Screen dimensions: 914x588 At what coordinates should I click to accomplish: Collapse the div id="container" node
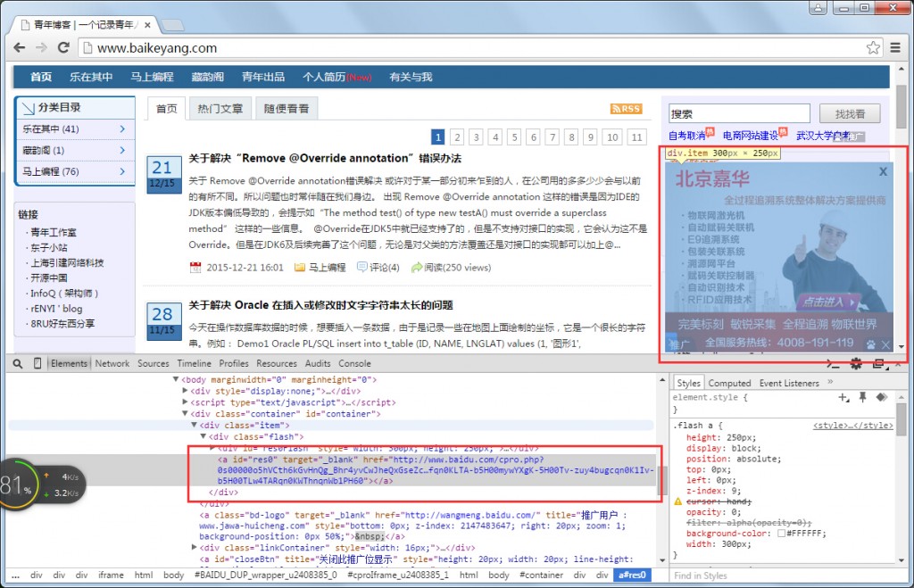pyautogui.click(x=185, y=414)
